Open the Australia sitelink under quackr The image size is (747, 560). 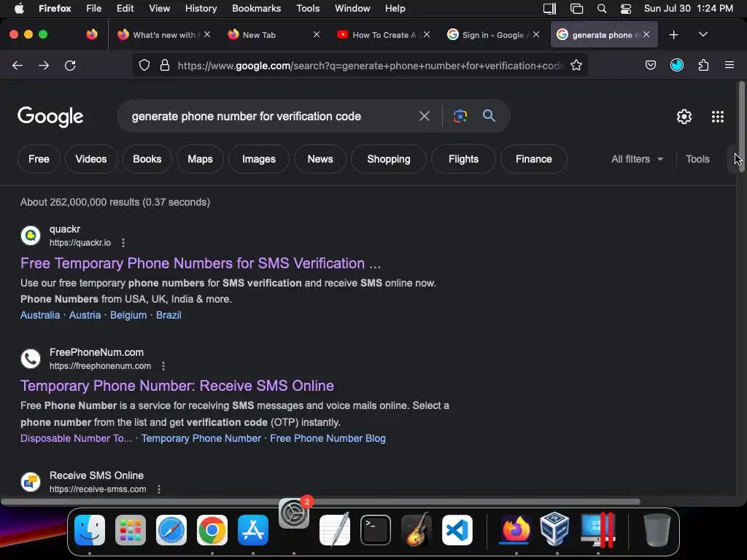(x=40, y=315)
